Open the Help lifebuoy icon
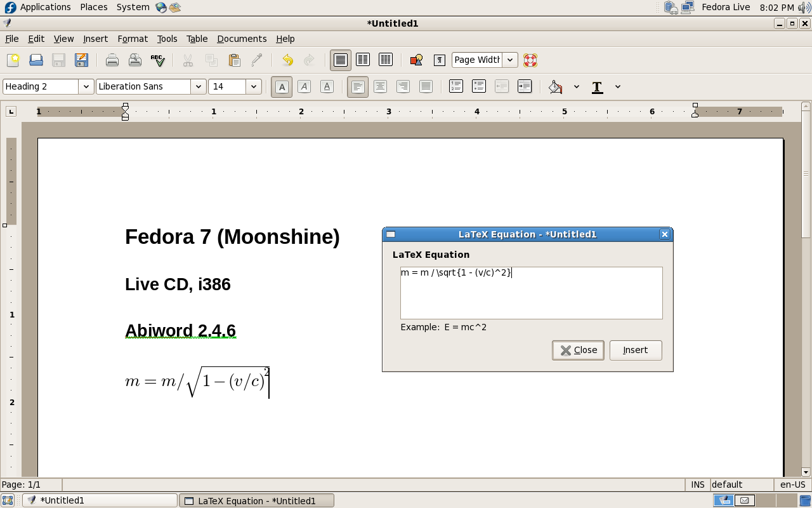Viewport: 812px width, 508px height. [x=530, y=60]
